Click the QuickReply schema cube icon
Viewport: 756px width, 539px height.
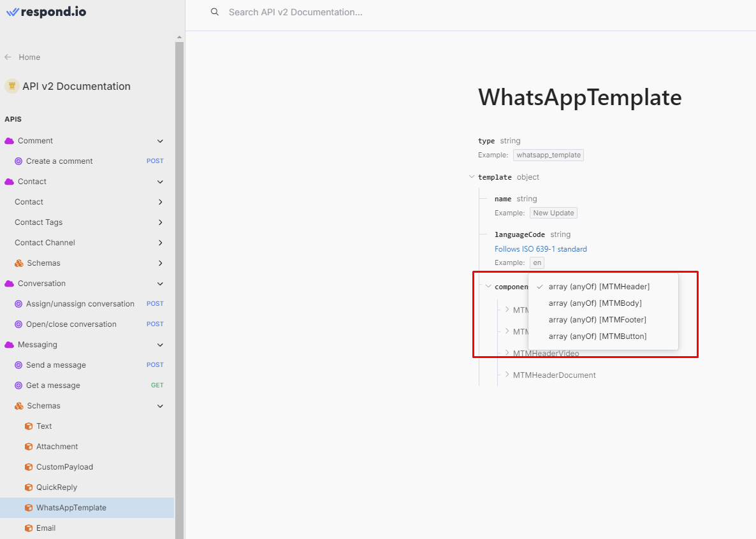click(29, 487)
